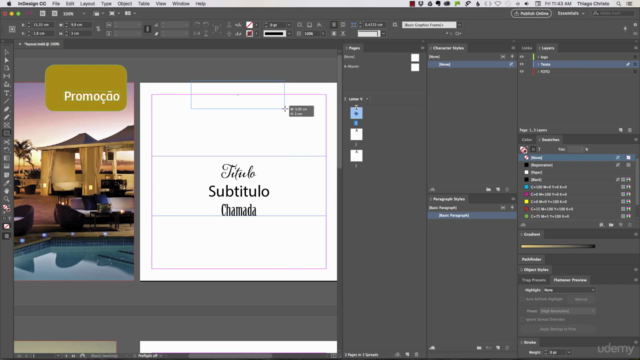Select the Scissors tool
This screenshot has height=360, width=640.
(7, 142)
